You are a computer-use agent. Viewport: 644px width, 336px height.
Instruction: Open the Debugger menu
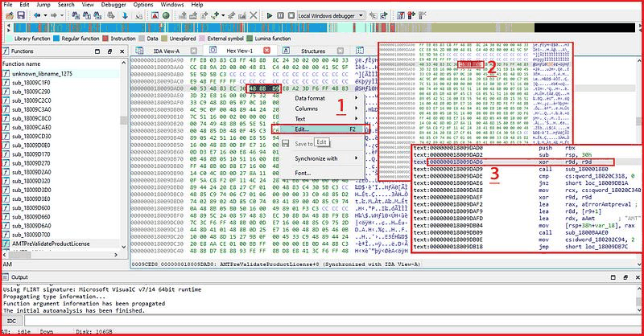coord(114,5)
